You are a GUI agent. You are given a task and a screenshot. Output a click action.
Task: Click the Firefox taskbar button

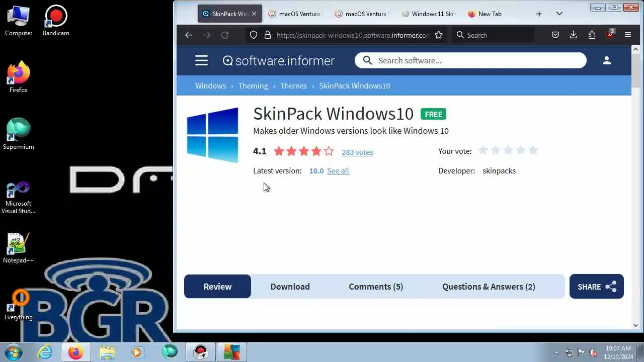pos(75,352)
